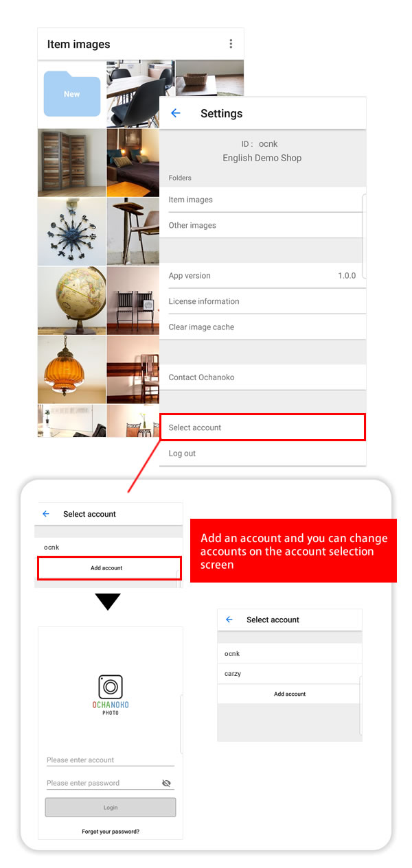Open the three-dot menu in Item images
This screenshot has width=412, height=868.
point(231,44)
